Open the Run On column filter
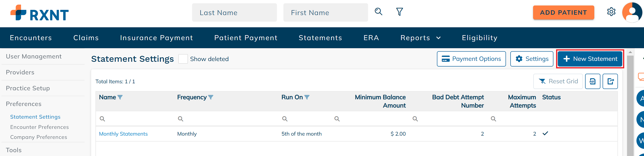The width and height of the screenshot is (644, 156). 307,97
